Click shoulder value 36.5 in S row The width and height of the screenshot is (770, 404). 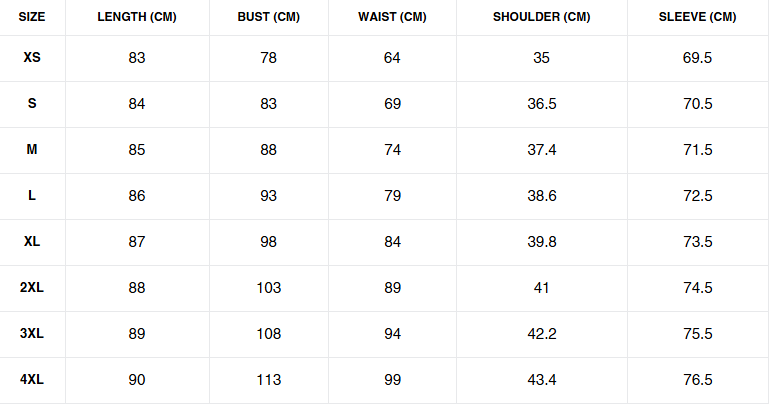(x=541, y=104)
